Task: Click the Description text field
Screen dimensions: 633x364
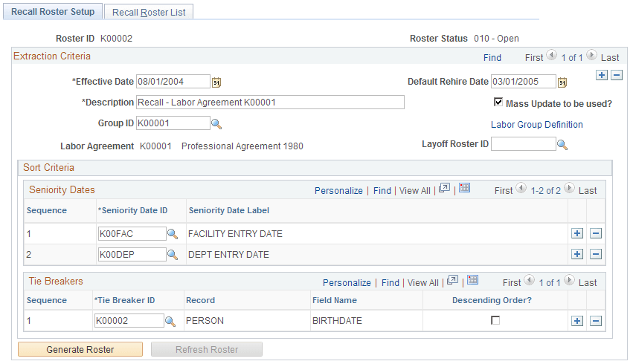Action: tap(270, 103)
